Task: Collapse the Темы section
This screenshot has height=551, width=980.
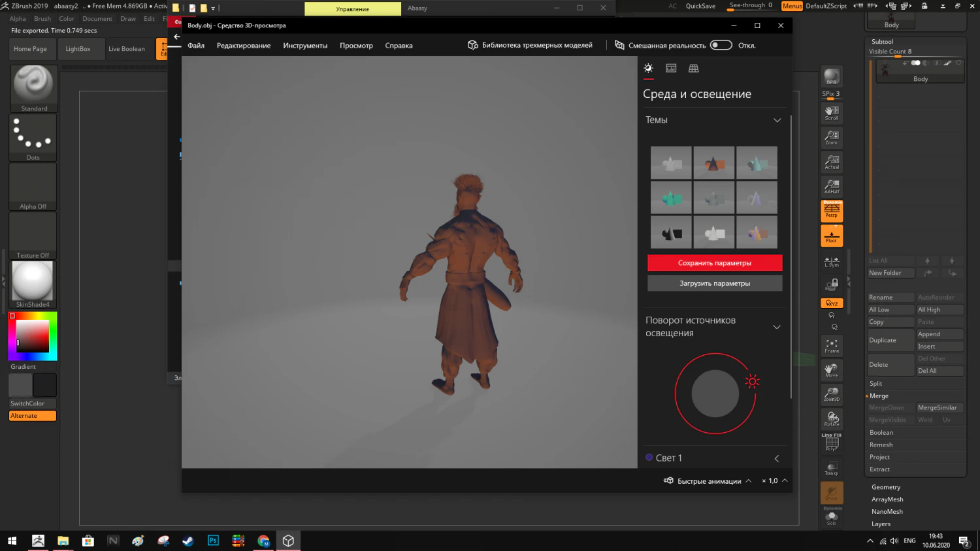Action: click(x=777, y=120)
